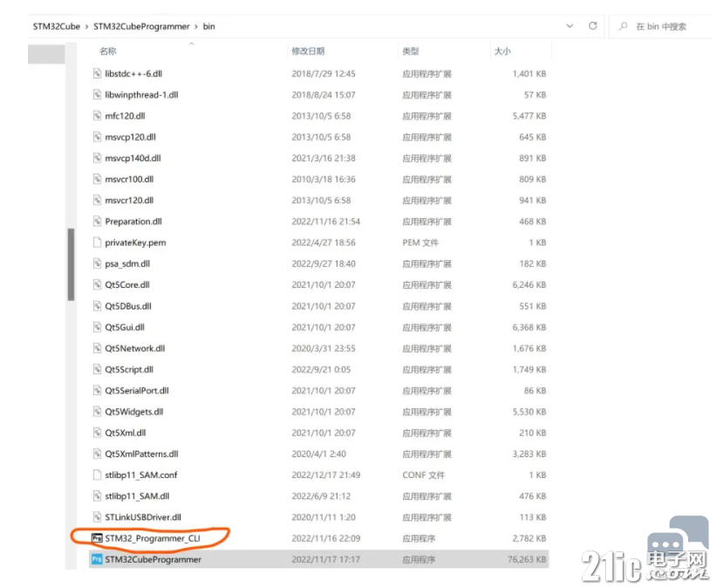The image size is (716, 588).
Task: Click the stlibp11_SAM.dll file icon
Action: coord(97,496)
